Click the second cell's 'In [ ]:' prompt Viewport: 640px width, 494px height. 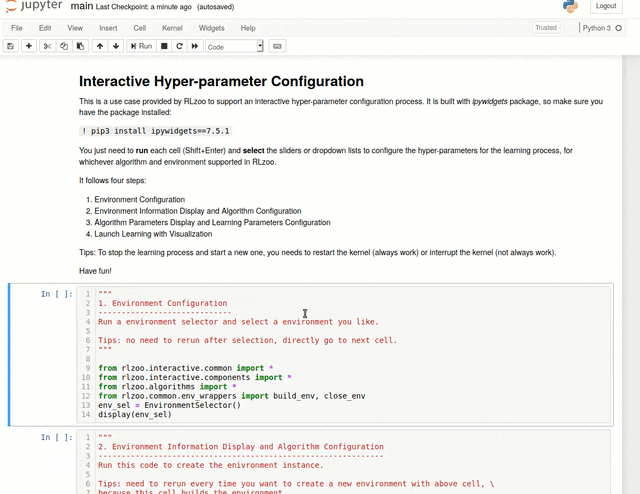(57, 437)
